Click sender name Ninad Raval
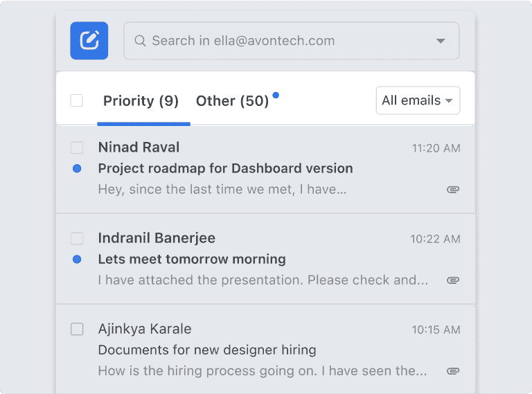This screenshot has width=532, height=394. click(x=139, y=147)
